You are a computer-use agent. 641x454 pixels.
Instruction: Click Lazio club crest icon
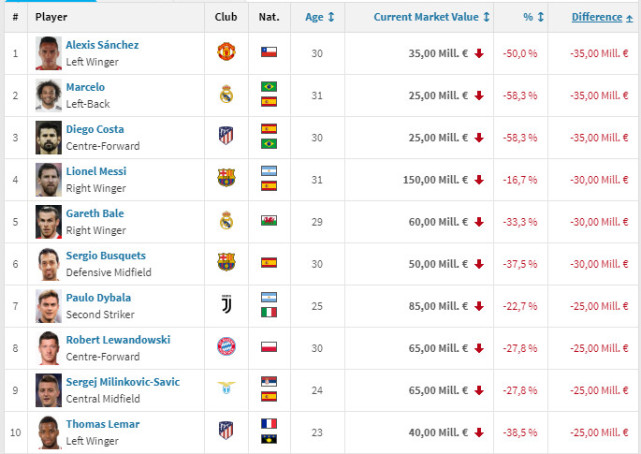[226, 388]
